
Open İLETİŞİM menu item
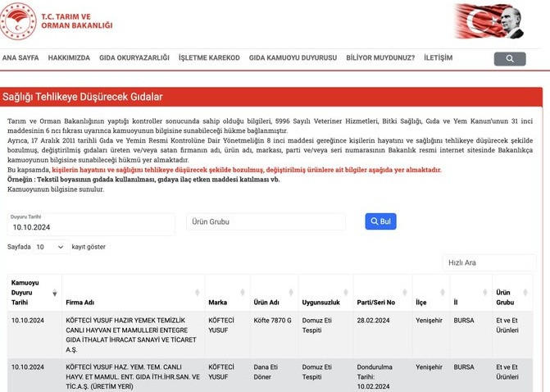click(x=438, y=58)
